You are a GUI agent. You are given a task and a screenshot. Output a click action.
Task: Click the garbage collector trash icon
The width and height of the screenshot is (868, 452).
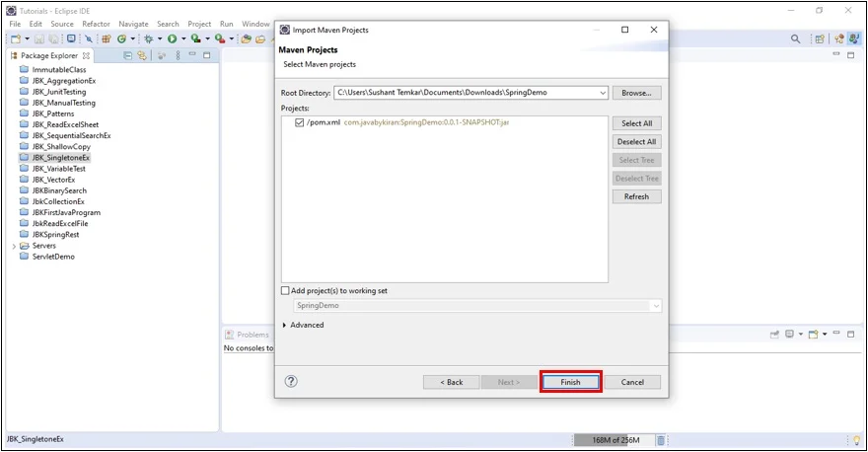(661, 440)
